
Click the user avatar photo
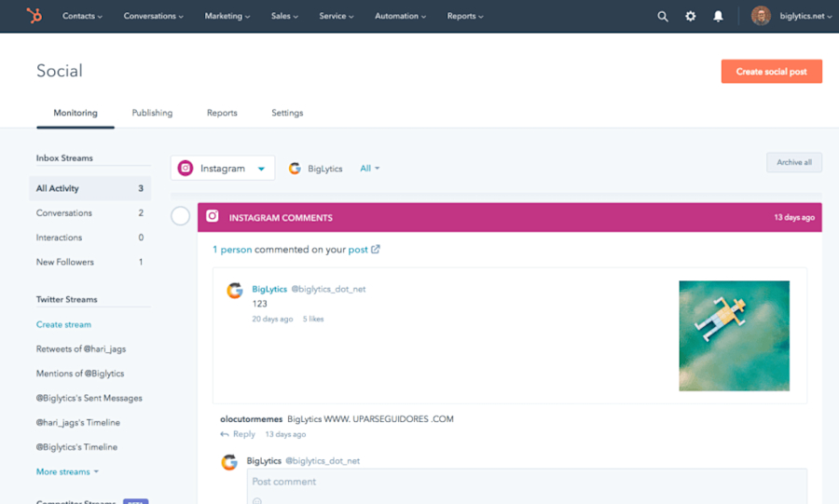point(761,16)
